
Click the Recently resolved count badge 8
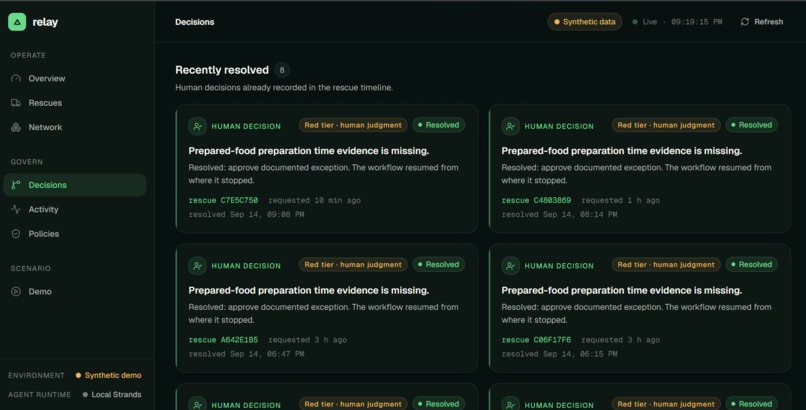[x=282, y=70]
